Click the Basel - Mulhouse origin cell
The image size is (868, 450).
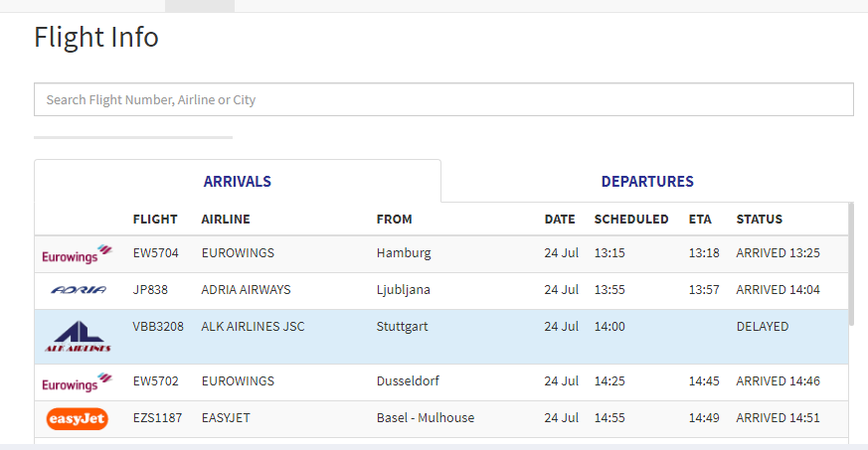point(426,418)
